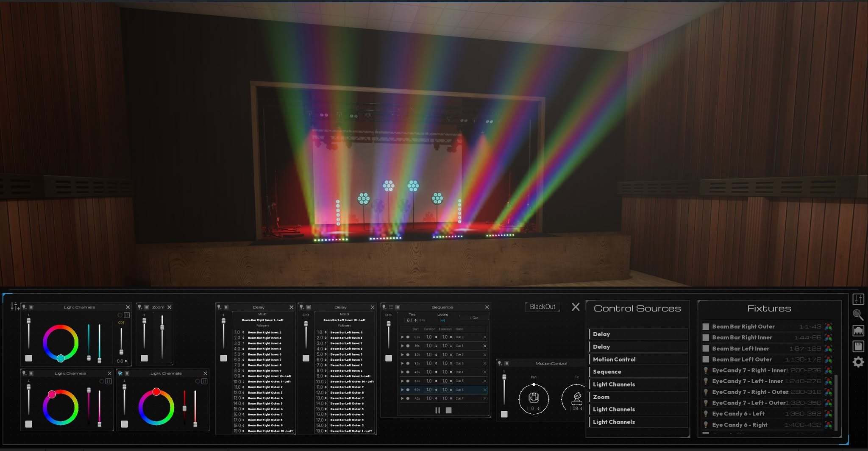The image size is (868, 451).
Task: Click the BlackOut button
Action: tap(542, 306)
